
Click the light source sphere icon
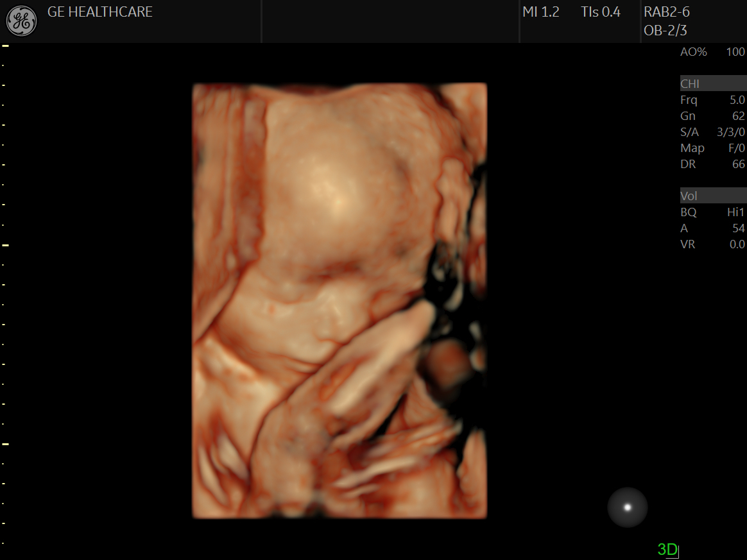click(627, 507)
